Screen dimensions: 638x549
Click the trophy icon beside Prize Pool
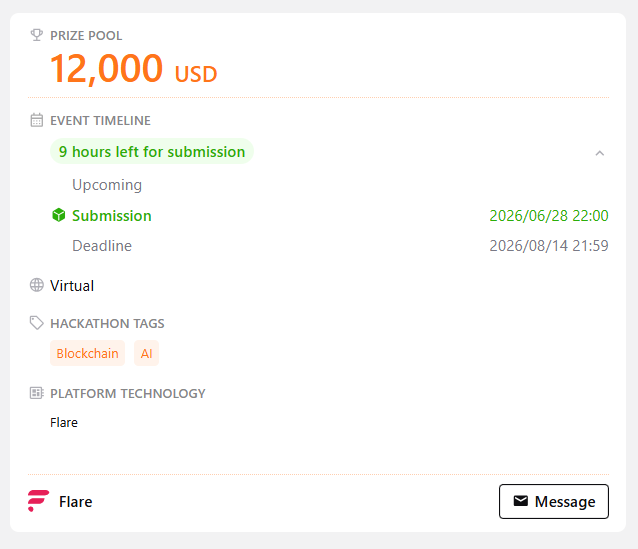pyautogui.click(x=37, y=35)
